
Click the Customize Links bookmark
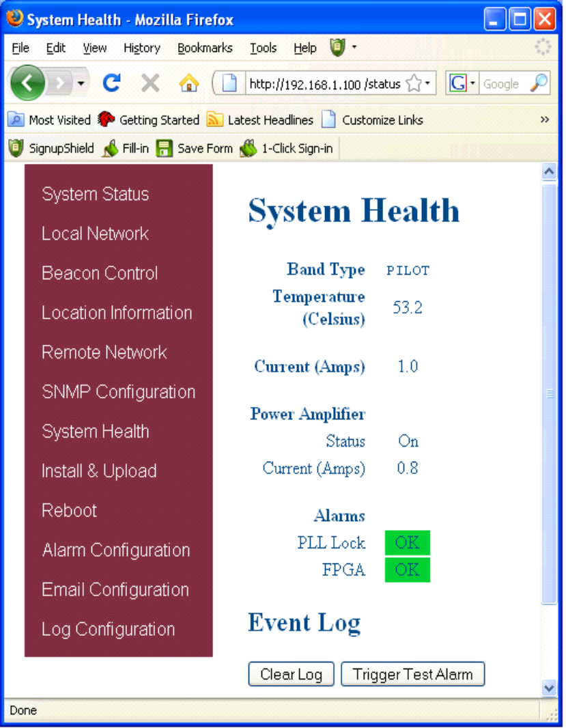[x=372, y=120]
